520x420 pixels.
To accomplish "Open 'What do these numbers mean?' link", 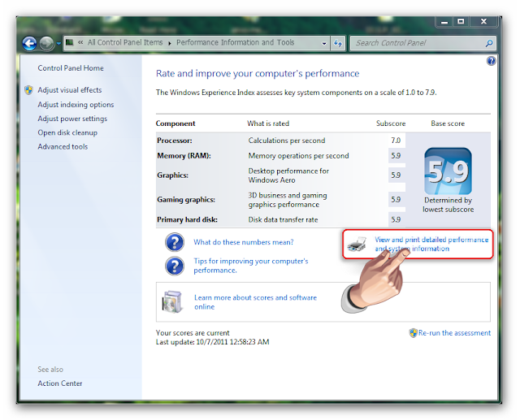I will (x=244, y=242).
